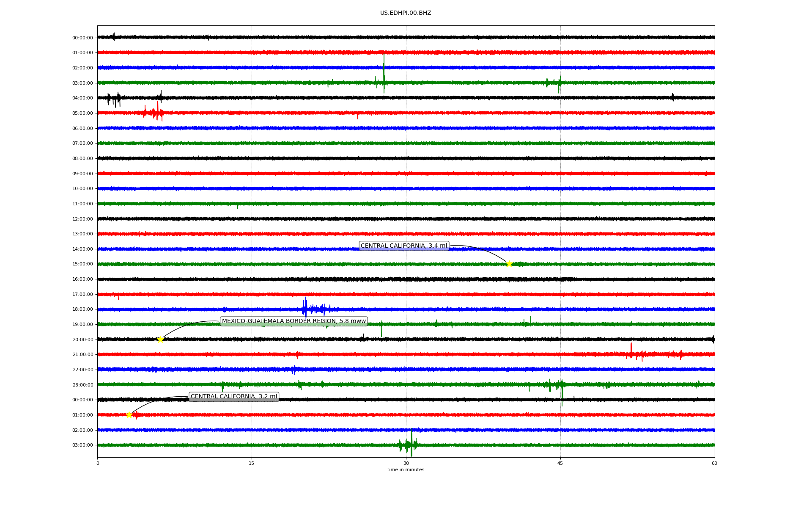The image size is (812, 508).
Task: Click the yellow star on the 20:00:00 trace
Action: coord(160,340)
